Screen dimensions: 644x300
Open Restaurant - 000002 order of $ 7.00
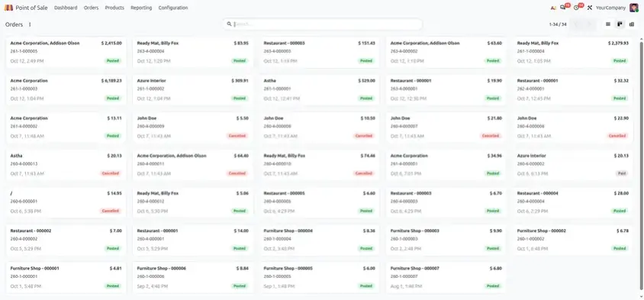[x=66, y=240]
